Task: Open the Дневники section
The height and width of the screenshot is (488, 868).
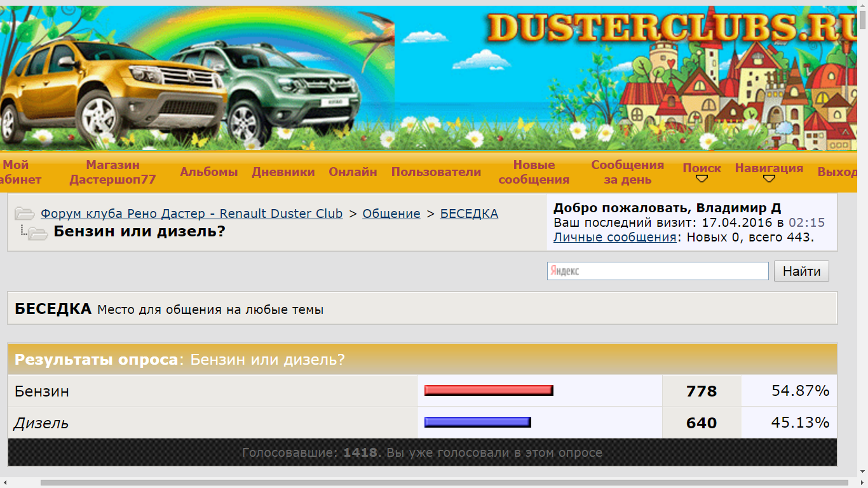Action: click(x=283, y=172)
